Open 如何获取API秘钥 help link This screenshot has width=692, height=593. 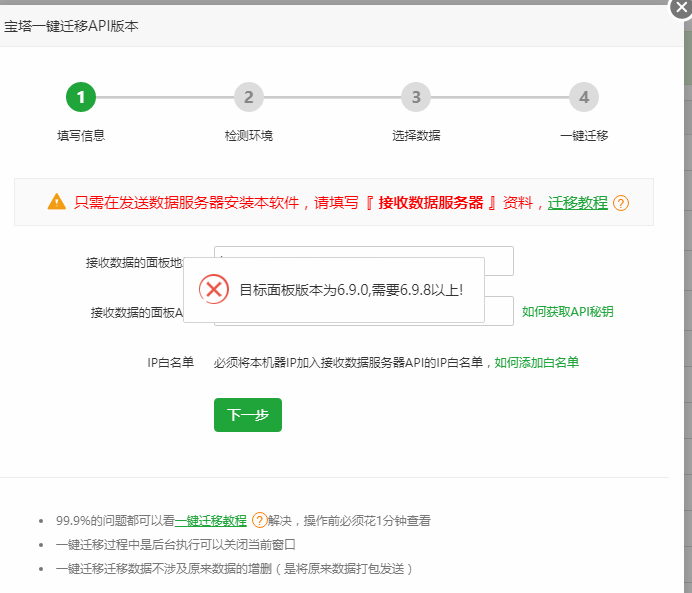(x=568, y=312)
